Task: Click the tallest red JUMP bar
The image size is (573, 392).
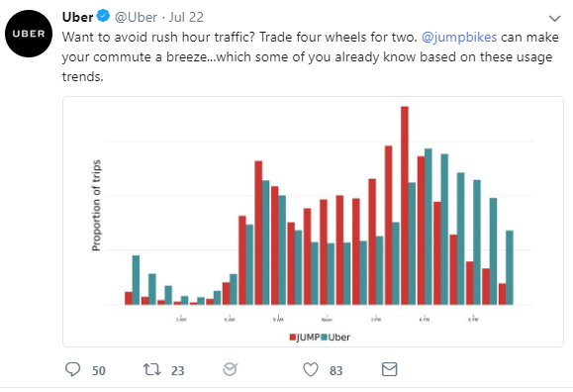Action: point(405,206)
